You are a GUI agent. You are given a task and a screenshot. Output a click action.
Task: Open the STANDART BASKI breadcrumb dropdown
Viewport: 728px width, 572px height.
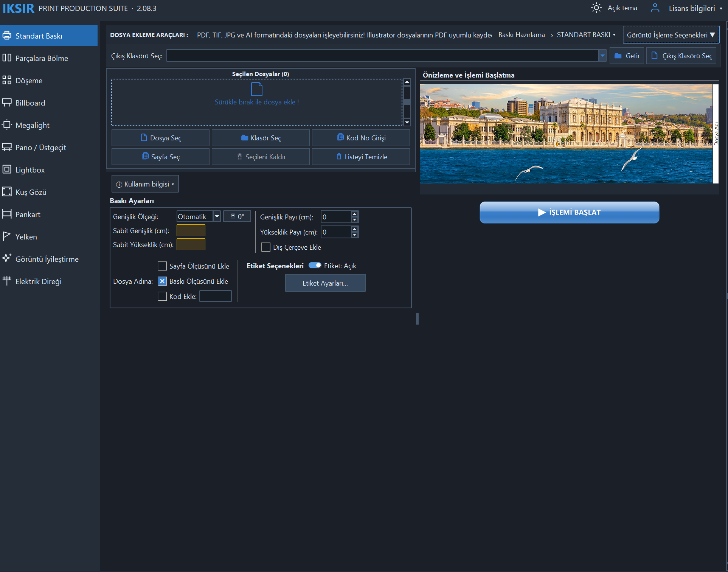(x=586, y=35)
